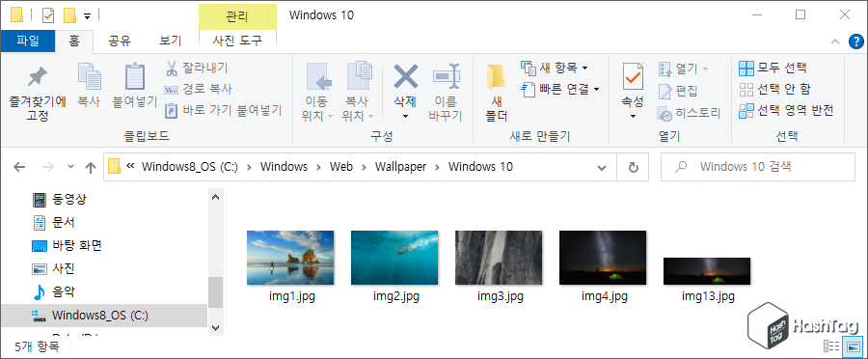Expand the 속성 dropdown arrow
Viewport: 868px width, 359px height.
click(x=633, y=117)
